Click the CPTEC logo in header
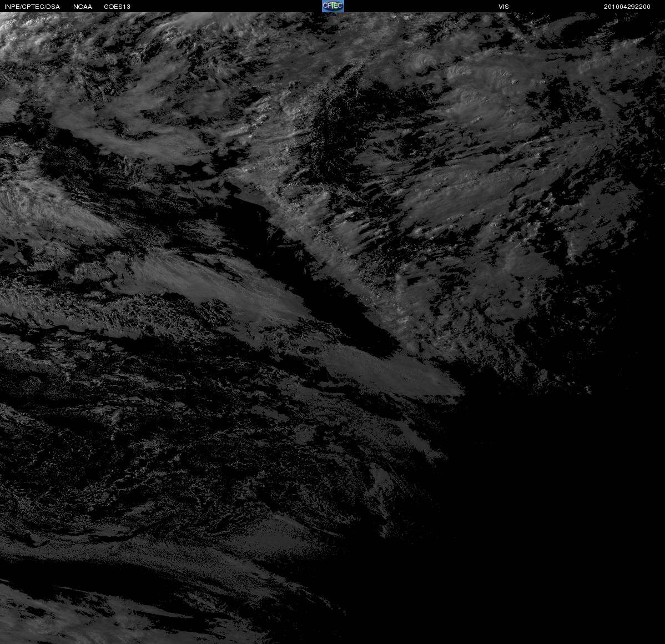Image resolution: width=665 pixels, height=644 pixels. point(333,6)
